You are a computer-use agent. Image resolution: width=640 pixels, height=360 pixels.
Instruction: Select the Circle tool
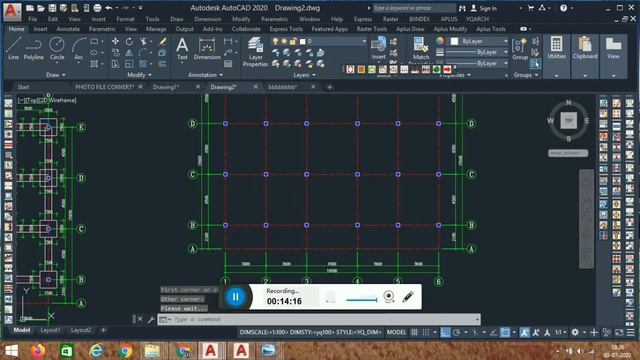pos(57,48)
